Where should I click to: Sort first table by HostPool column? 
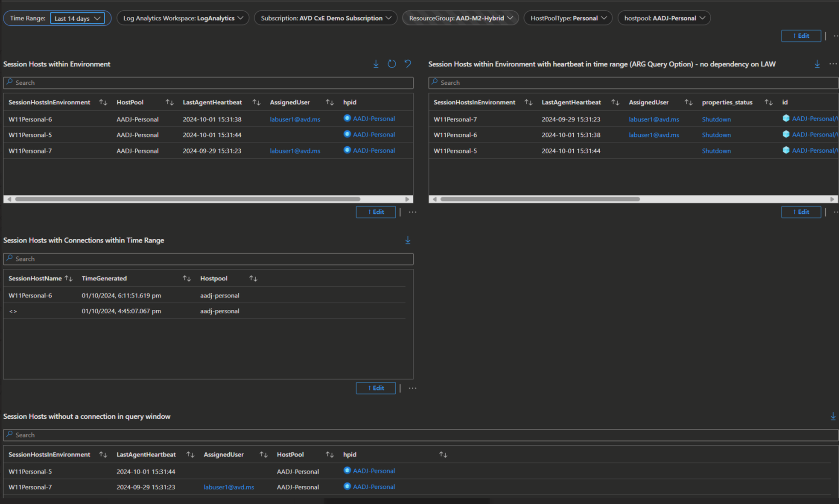[x=169, y=102]
